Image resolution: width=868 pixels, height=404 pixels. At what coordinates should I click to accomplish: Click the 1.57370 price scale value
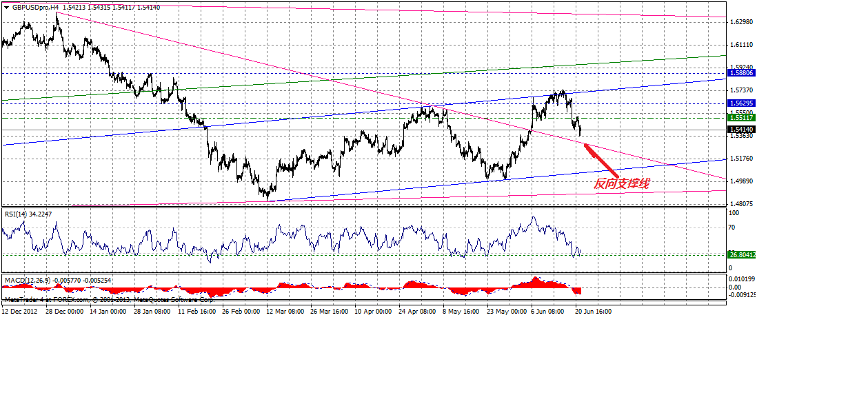coord(741,90)
